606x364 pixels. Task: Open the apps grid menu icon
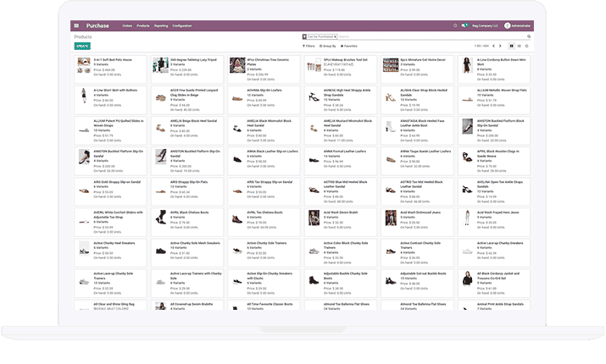click(x=76, y=26)
